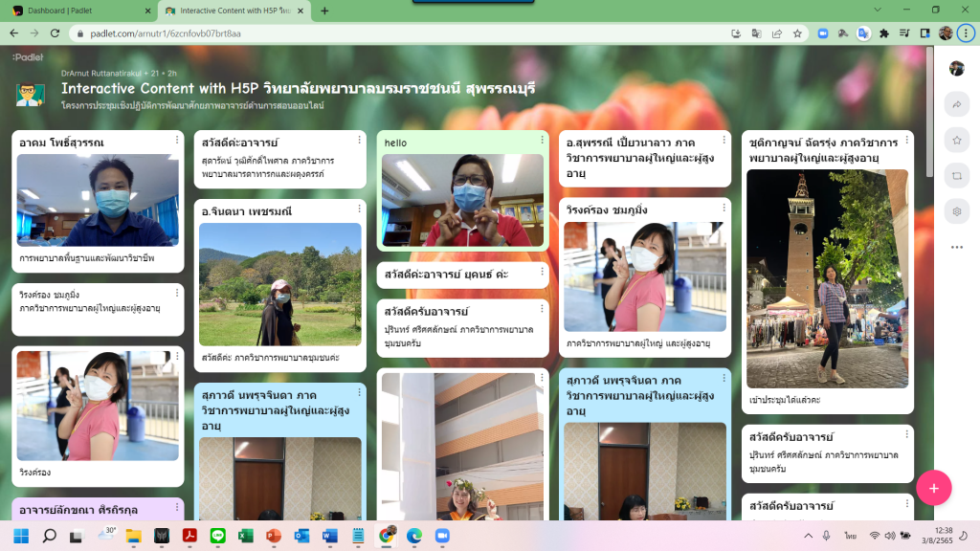The height and width of the screenshot is (551, 980).
Task: Open Google Translate extension icon
Action: click(863, 33)
